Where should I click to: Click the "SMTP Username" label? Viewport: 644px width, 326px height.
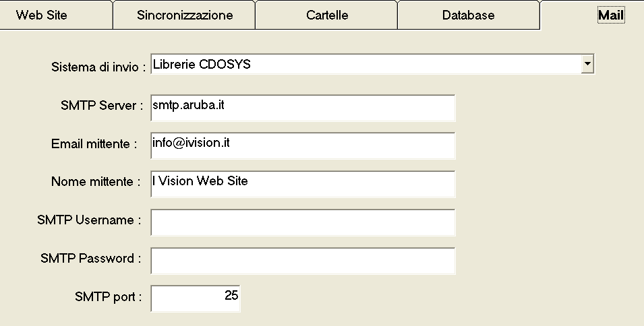tap(89, 220)
